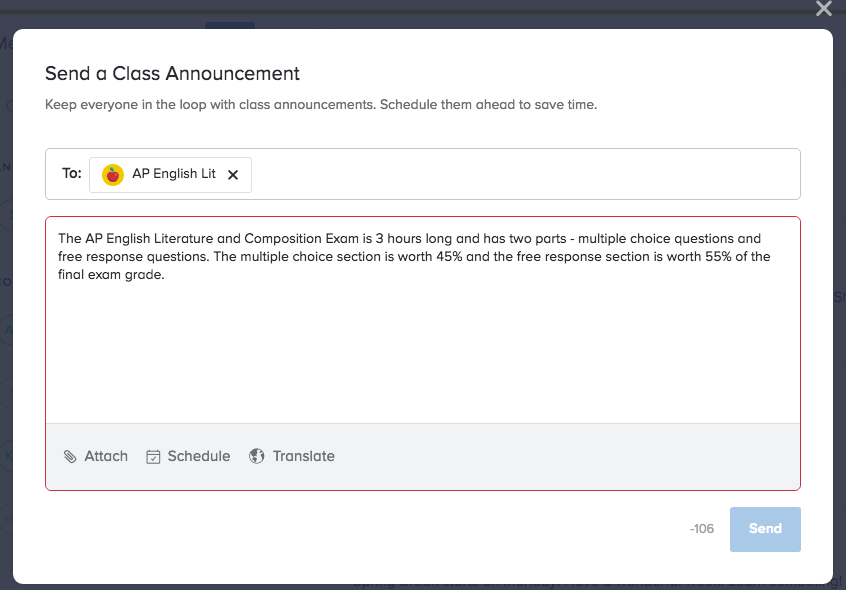Image resolution: width=846 pixels, height=590 pixels.
Task: Place cursor after "final exam grade." text
Action: (x=165, y=276)
